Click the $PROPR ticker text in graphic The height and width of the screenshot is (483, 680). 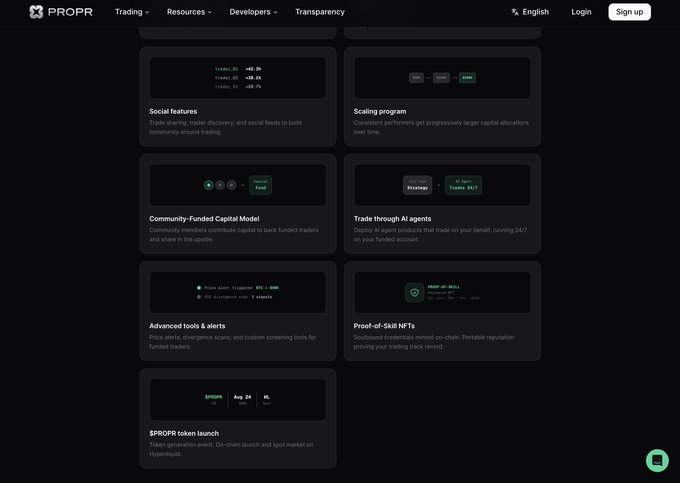213,397
